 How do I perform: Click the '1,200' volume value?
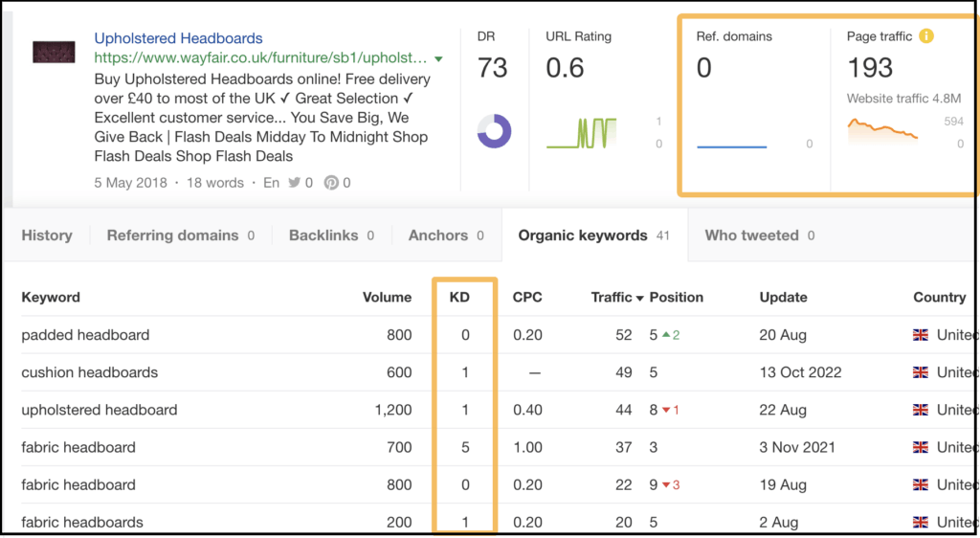(x=392, y=410)
